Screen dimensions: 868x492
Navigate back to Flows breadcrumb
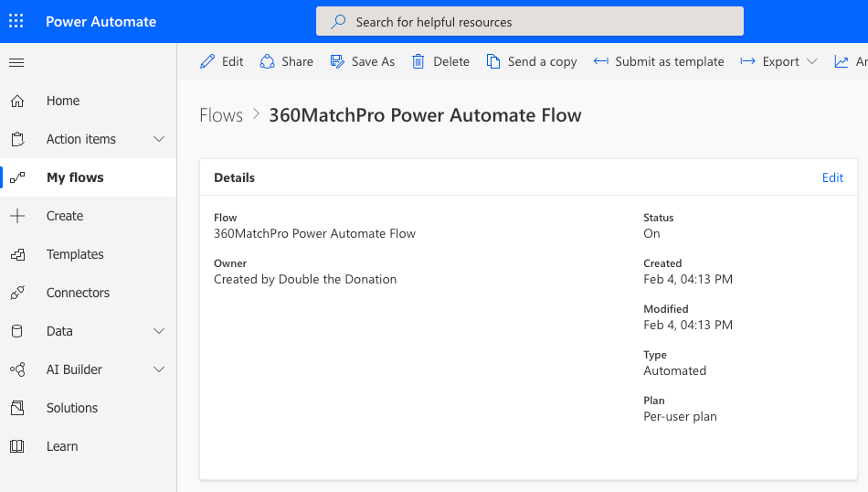pos(221,115)
